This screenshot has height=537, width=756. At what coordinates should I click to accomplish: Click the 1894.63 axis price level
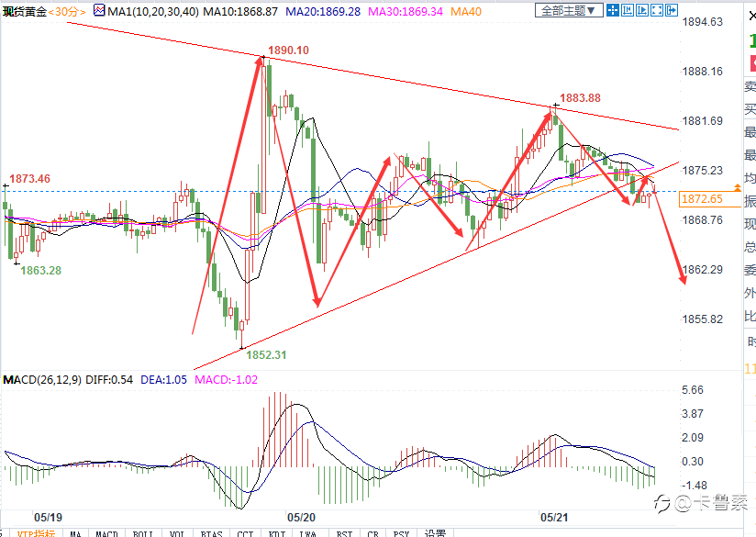(x=703, y=22)
